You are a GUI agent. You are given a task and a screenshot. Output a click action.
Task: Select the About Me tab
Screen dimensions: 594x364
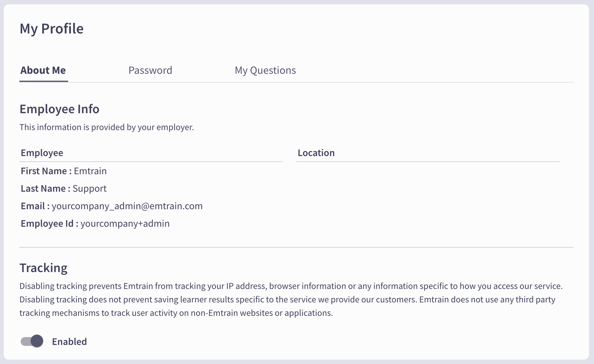43,70
